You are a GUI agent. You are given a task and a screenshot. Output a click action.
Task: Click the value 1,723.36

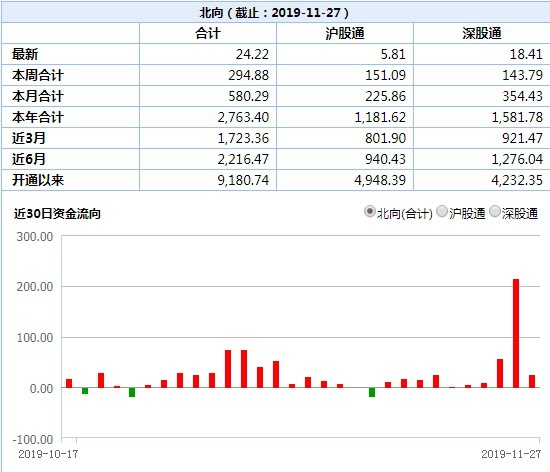pyautogui.click(x=243, y=138)
